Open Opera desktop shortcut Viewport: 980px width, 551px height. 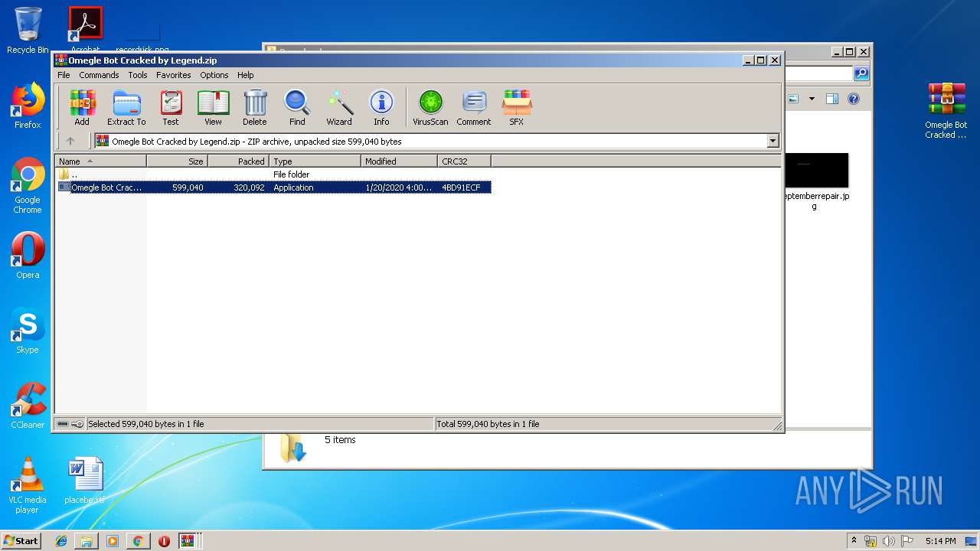click(x=28, y=256)
